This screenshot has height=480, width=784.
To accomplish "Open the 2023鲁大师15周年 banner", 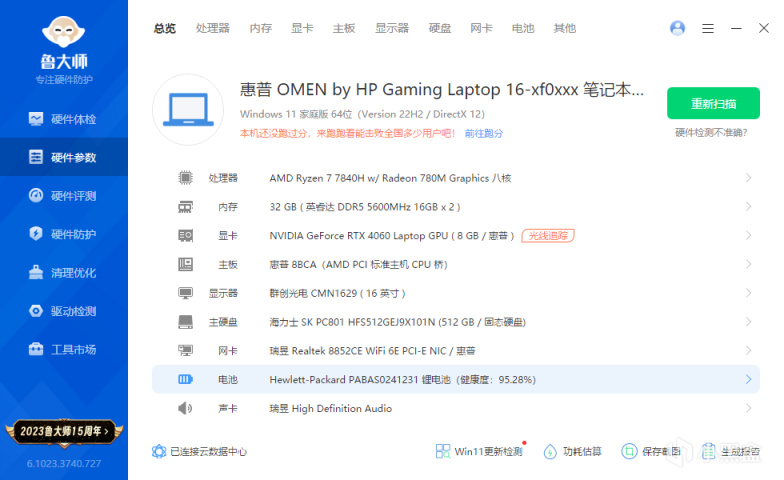I will [64, 431].
